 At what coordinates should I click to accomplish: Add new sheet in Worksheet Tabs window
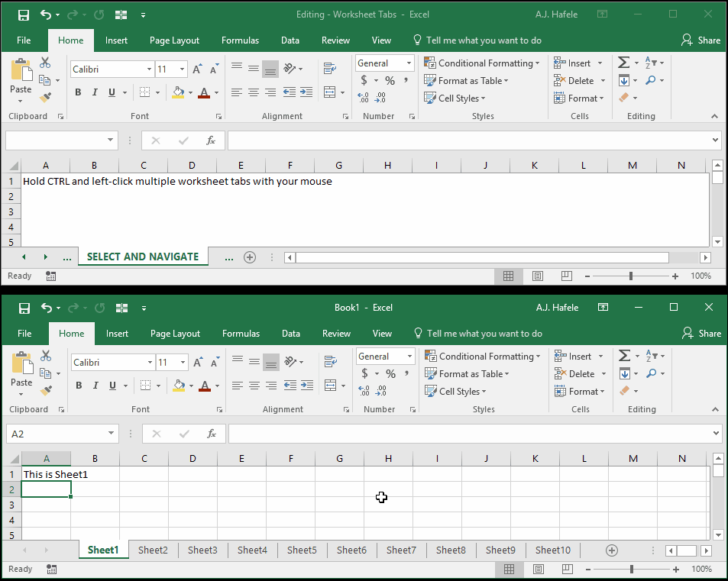[x=250, y=257]
